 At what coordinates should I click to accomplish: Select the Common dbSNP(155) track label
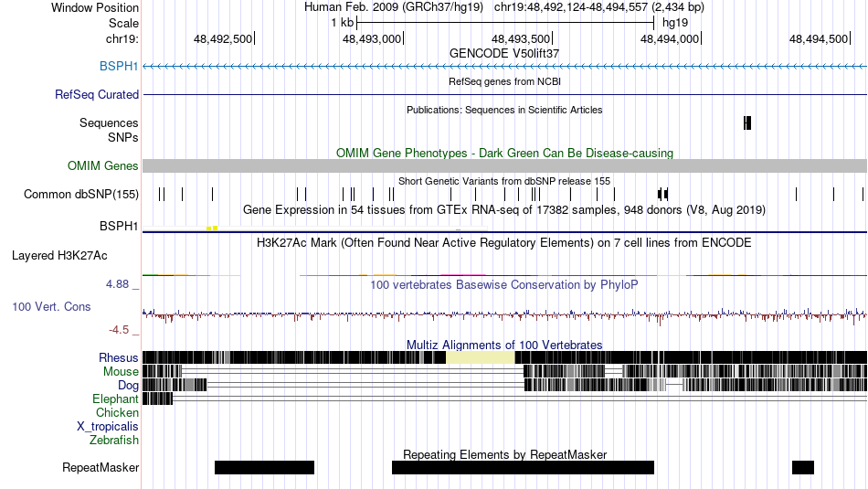coord(81,195)
